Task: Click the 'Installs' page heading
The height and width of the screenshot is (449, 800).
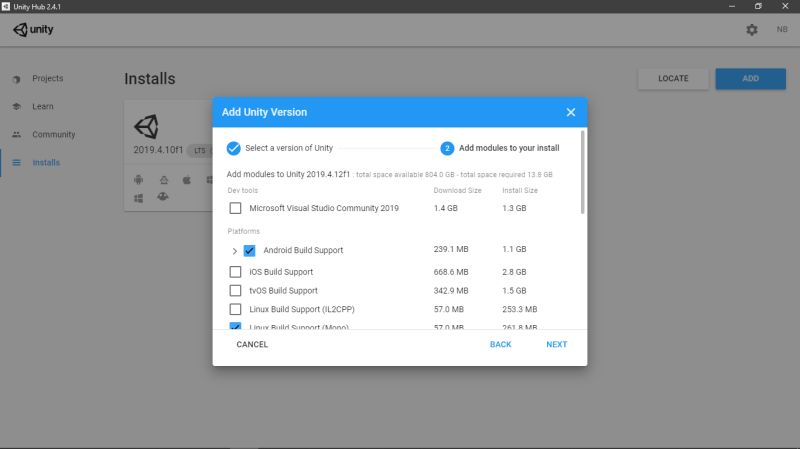Action: point(149,79)
